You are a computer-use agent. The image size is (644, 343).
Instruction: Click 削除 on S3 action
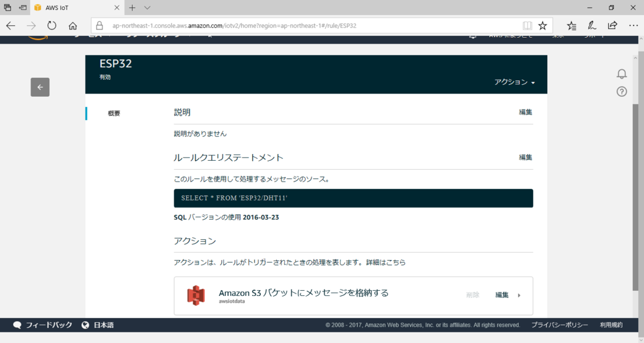point(473,295)
